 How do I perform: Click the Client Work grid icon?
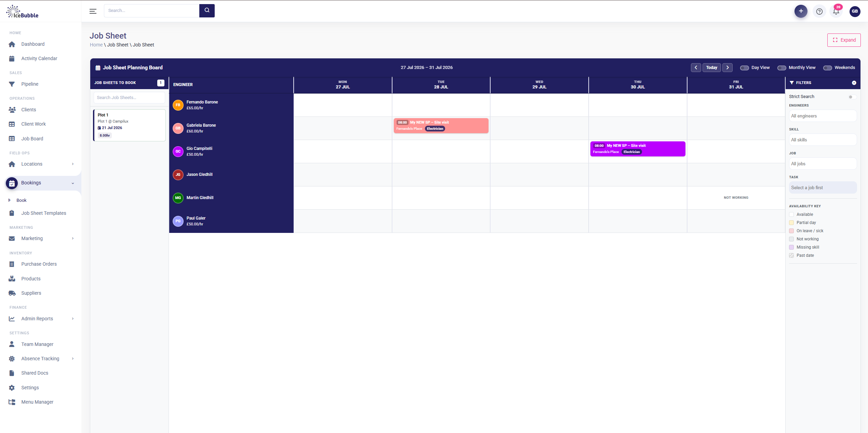[12, 124]
